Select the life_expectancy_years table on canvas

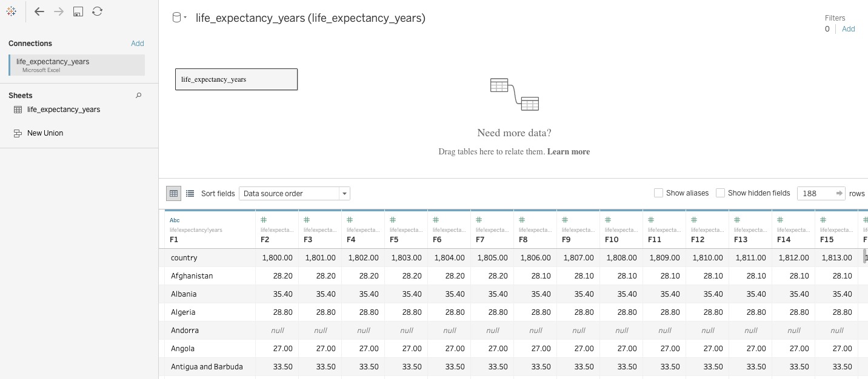[x=236, y=79]
